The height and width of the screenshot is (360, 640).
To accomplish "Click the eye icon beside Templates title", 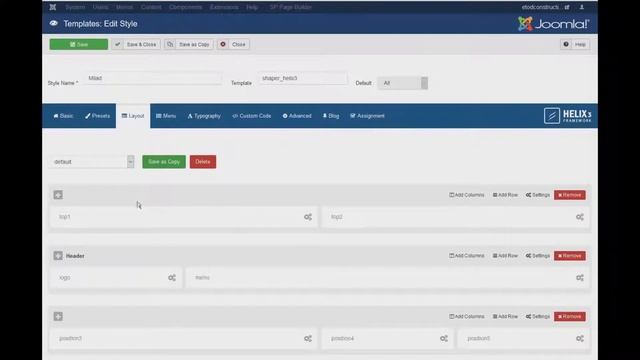I will click(x=53, y=23).
